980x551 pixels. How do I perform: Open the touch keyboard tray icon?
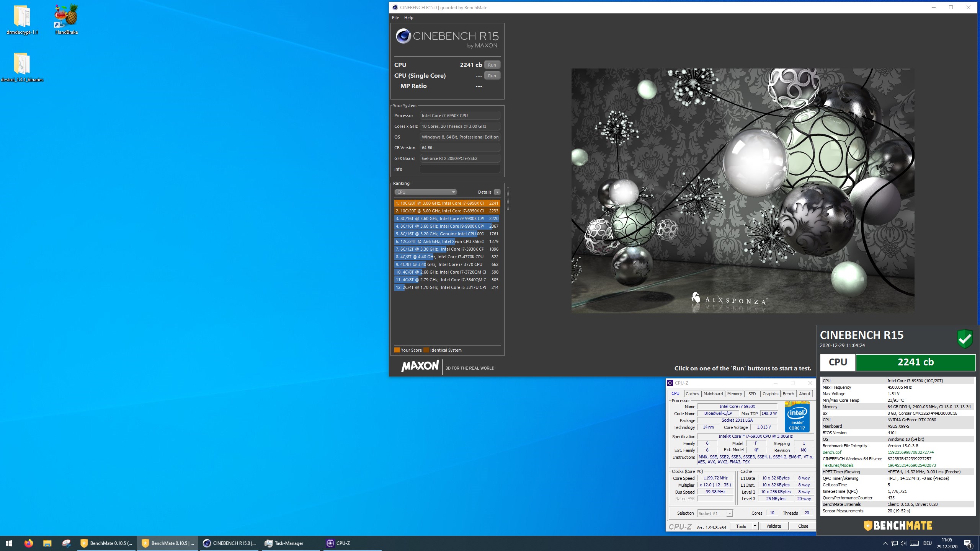coord(914,543)
